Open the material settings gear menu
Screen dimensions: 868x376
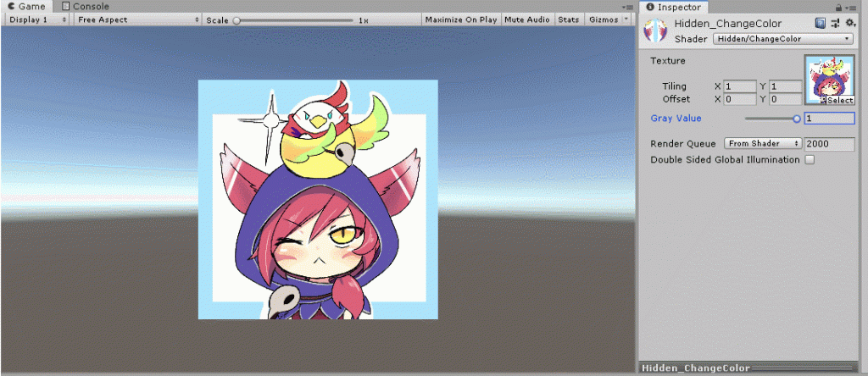tap(850, 23)
